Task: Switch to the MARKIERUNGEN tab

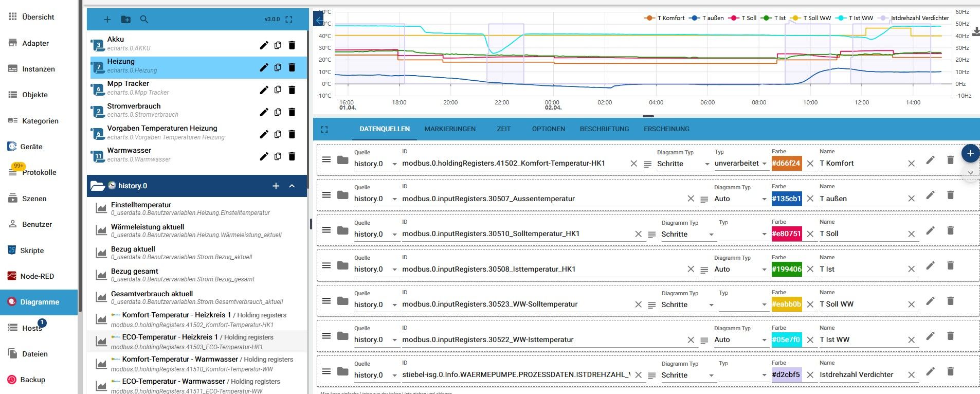Action: tap(449, 129)
